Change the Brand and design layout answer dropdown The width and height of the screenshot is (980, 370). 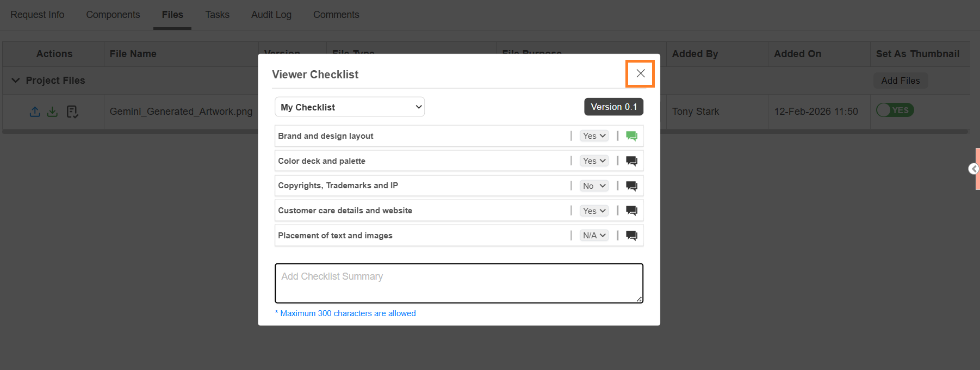click(x=594, y=136)
